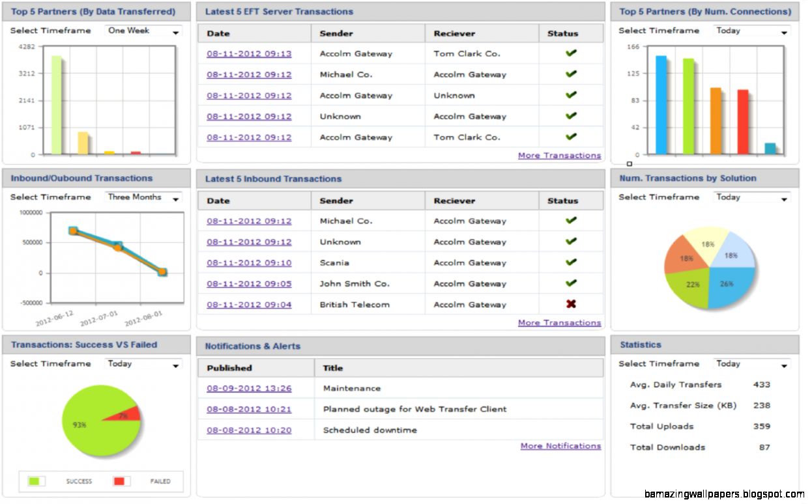
Task: Click success checkmark in Accolm Gateway to Unknown row
Action: pyautogui.click(x=571, y=95)
